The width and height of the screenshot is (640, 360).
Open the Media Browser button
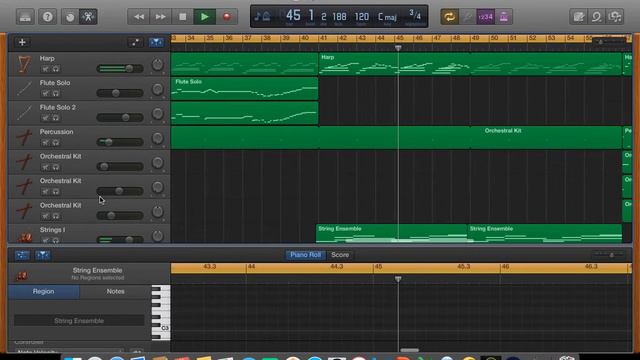tap(615, 17)
